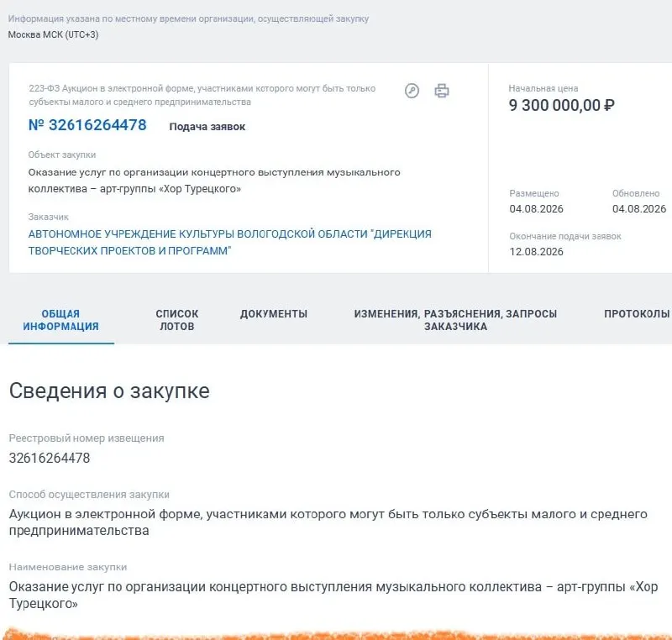
Task: Select the ОБЩАЯ ИНФОРМАЦИЯ tab
Action: 60,320
